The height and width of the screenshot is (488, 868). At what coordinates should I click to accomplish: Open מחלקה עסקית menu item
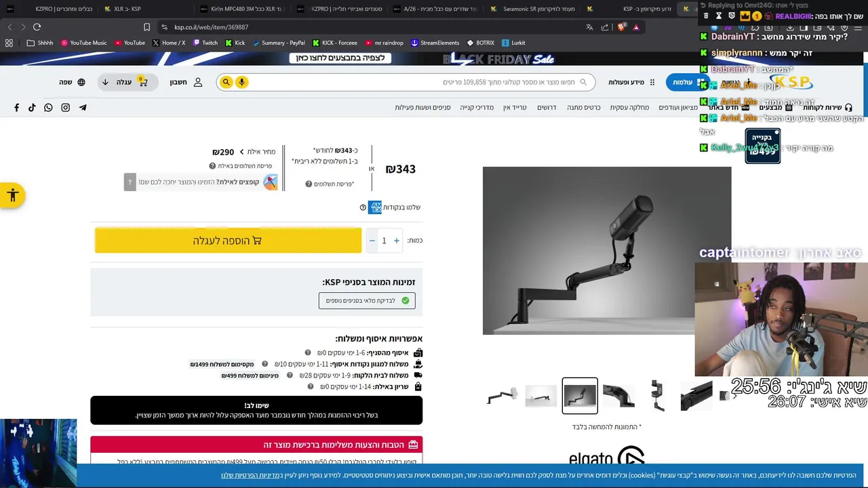tap(629, 108)
